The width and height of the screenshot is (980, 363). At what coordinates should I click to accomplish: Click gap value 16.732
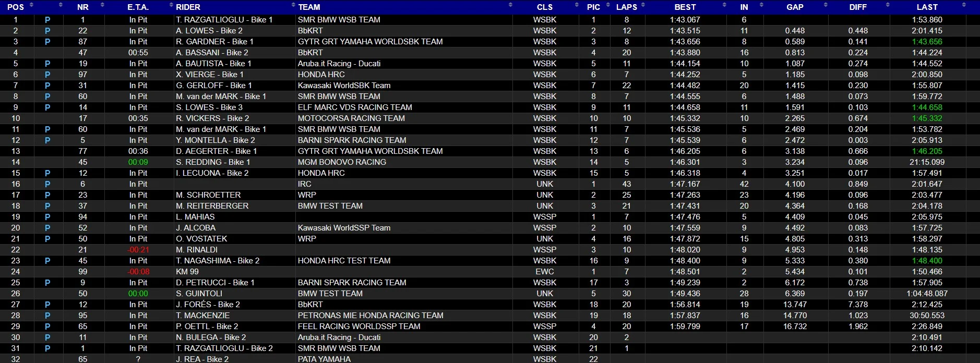click(x=795, y=326)
